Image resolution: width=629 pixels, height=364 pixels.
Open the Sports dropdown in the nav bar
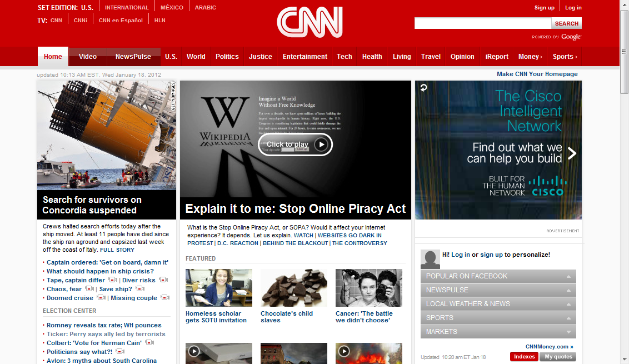pos(565,57)
